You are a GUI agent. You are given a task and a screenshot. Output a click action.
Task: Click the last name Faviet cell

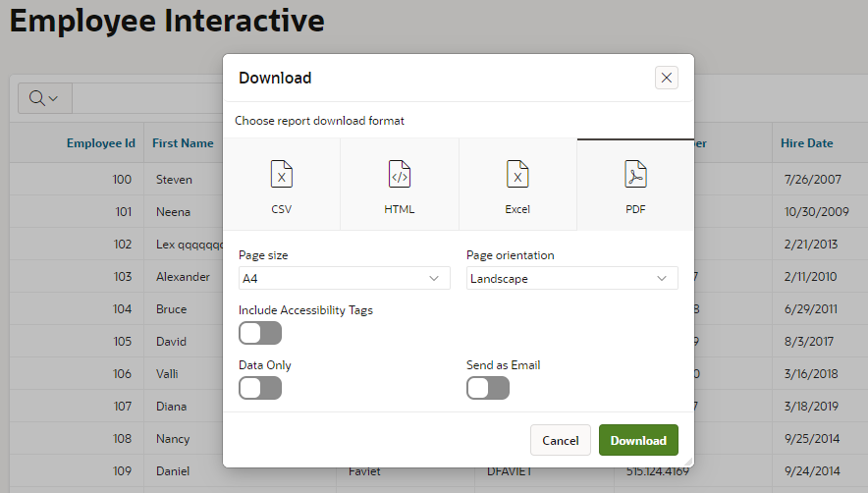[364, 471]
